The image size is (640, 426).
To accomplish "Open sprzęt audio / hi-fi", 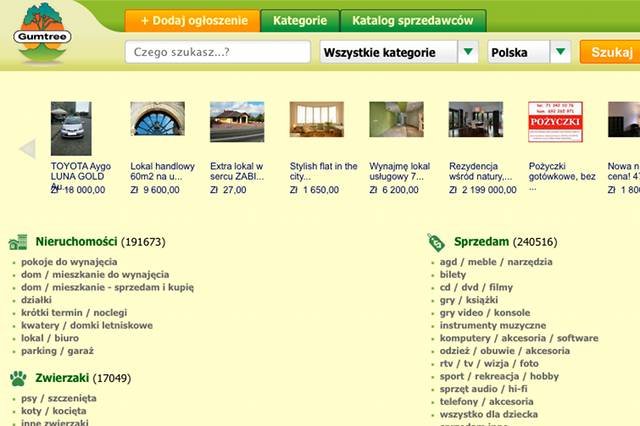I will 483,389.
